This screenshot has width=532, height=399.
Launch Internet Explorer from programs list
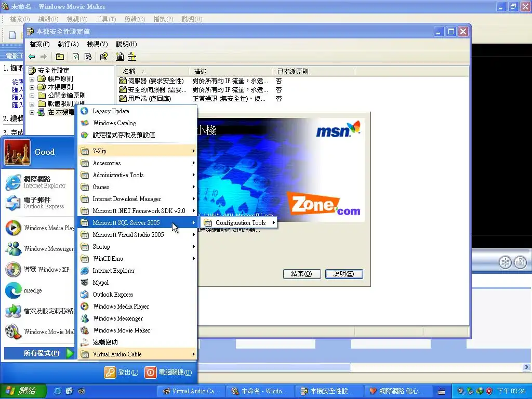click(x=137, y=270)
